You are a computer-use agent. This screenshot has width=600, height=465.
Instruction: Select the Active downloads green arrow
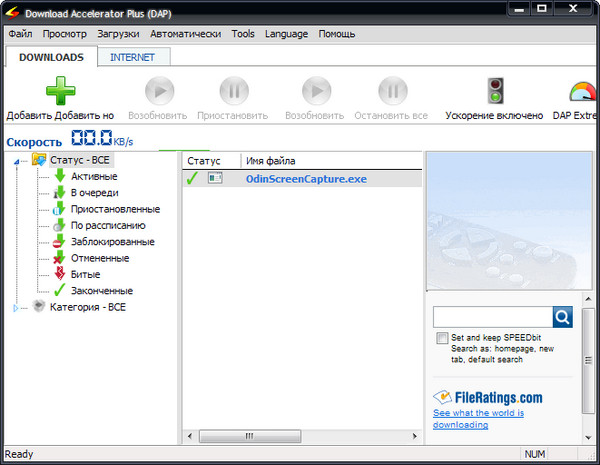point(60,176)
